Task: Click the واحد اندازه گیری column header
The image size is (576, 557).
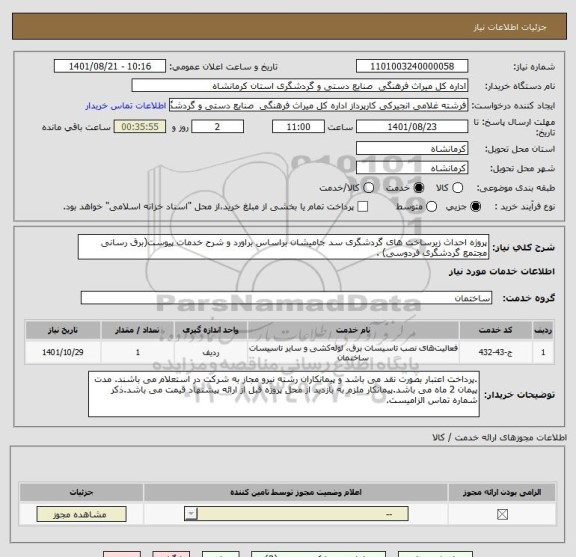Action: (211, 330)
